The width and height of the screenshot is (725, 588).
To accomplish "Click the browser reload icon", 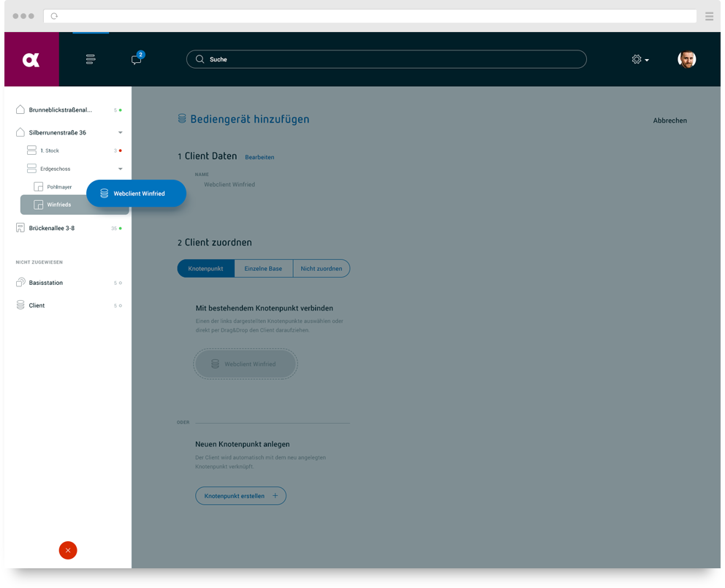I will coord(54,16).
